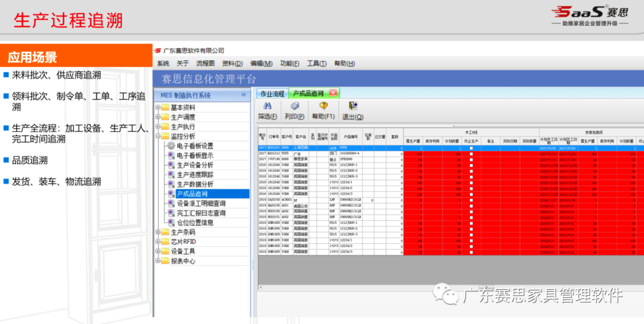Image resolution: width=644 pixels, height=324 pixels.
Task: Click the 订单号 column header
Action: pos(274,136)
